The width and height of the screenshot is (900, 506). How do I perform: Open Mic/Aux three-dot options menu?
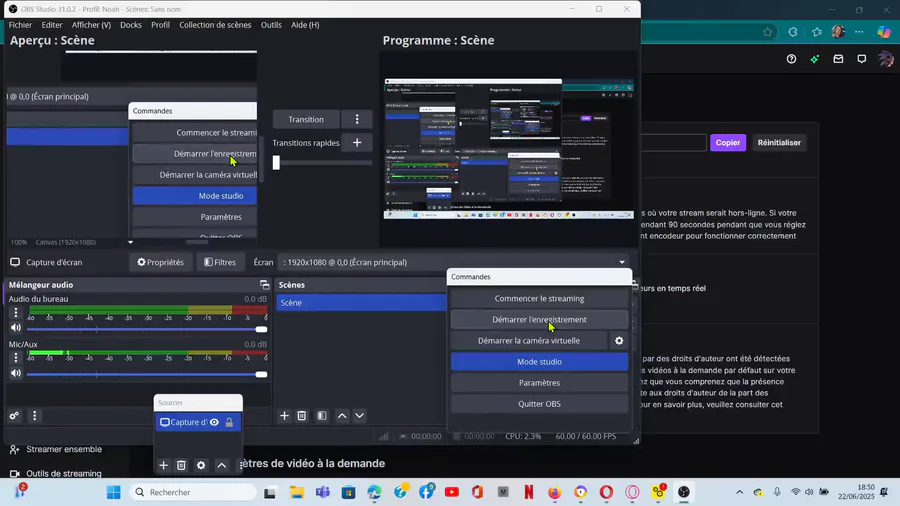coord(15,357)
